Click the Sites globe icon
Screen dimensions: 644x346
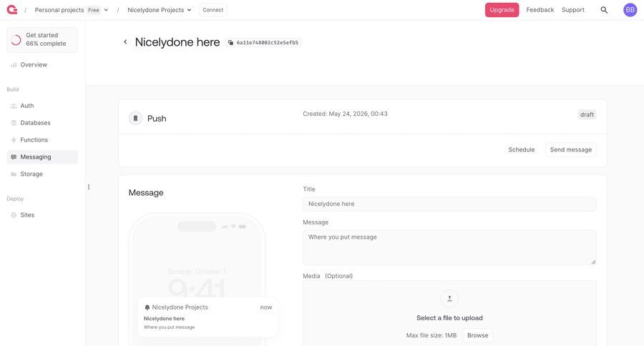(14, 215)
